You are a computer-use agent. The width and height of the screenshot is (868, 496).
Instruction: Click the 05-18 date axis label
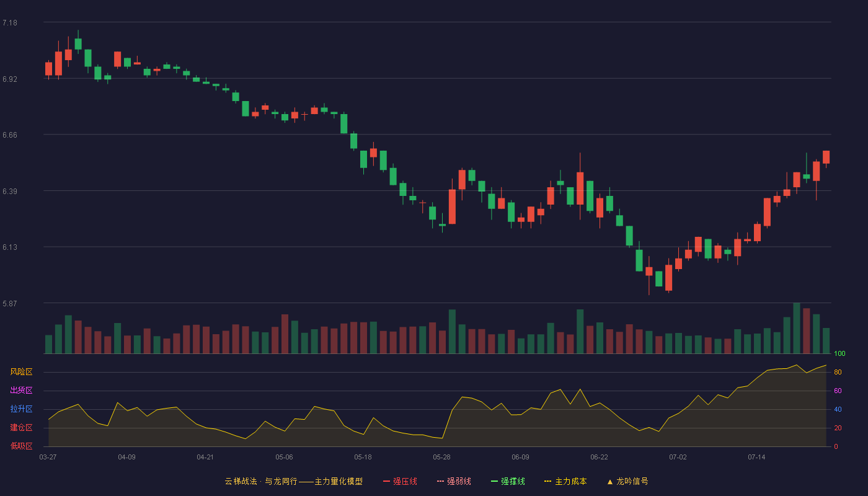363,457
